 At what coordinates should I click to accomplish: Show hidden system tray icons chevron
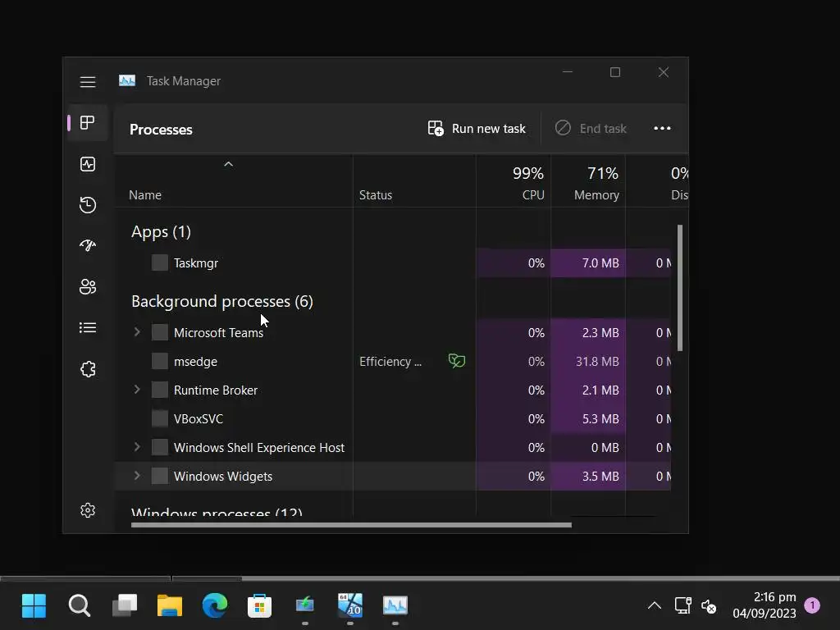654,606
